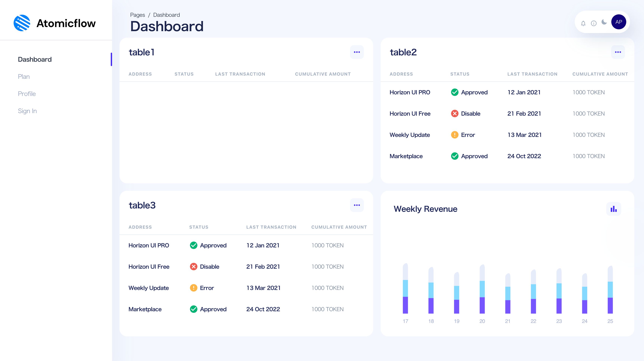This screenshot has height=361, width=644.
Task: Open table3 options with ellipsis icon
Action: click(x=357, y=205)
